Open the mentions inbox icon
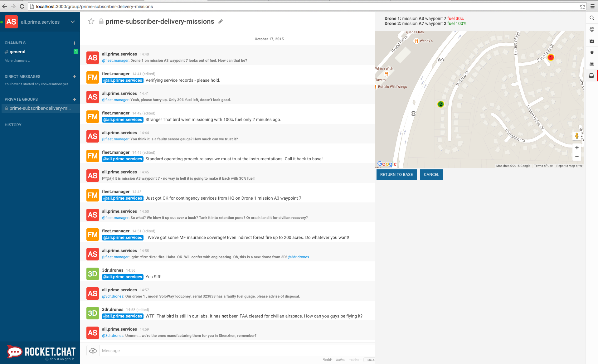The width and height of the screenshot is (598, 364). tap(592, 75)
